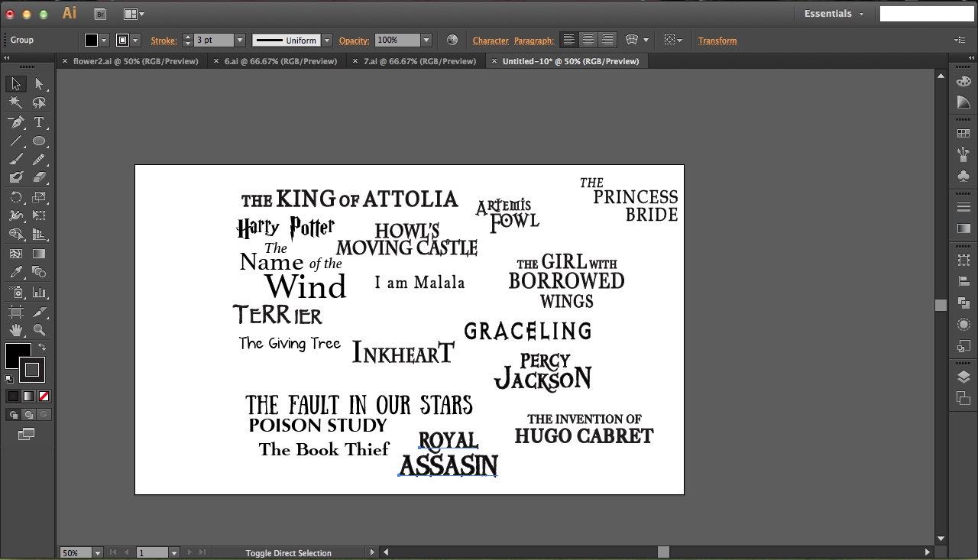Image resolution: width=978 pixels, height=560 pixels.
Task: Select the Free Transform tool
Action: pos(39,215)
